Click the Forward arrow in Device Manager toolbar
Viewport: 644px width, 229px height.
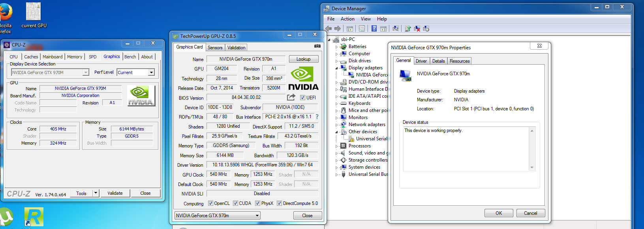coord(338,28)
